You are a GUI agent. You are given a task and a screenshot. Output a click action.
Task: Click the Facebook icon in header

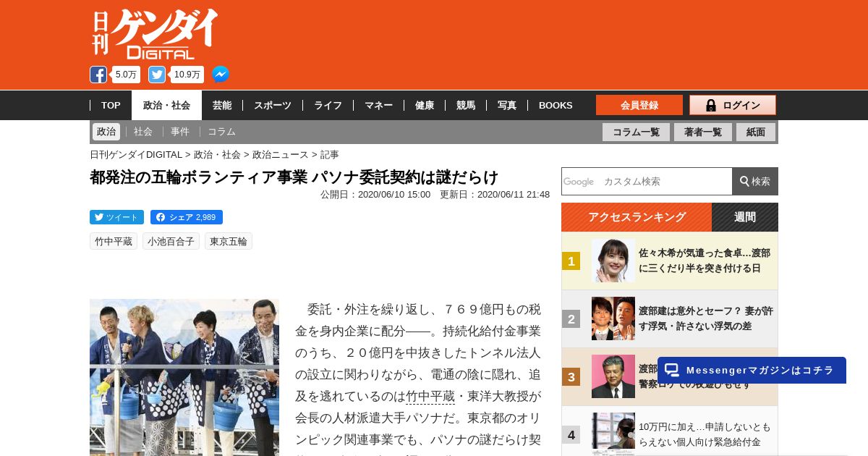coord(98,75)
